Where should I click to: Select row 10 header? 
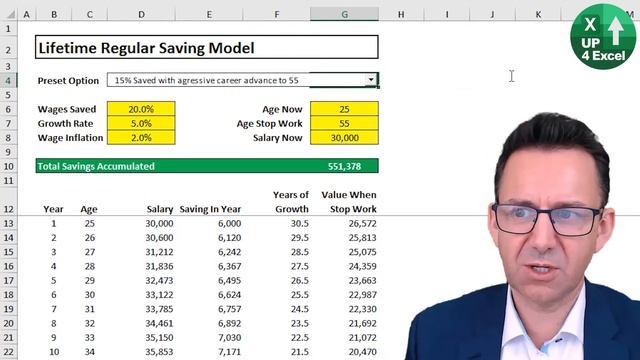[9, 166]
